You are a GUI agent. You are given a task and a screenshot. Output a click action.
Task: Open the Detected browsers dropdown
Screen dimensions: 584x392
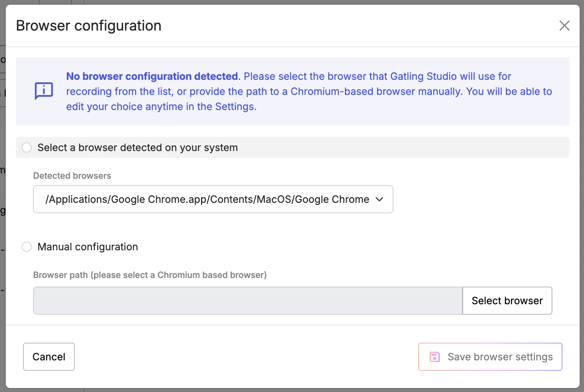click(x=213, y=199)
